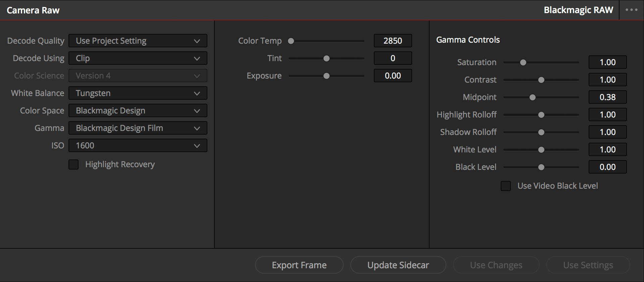This screenshot has height=282, width=644.
Task: Click the Exposure slider handle
Action: (x=327, y=76)
